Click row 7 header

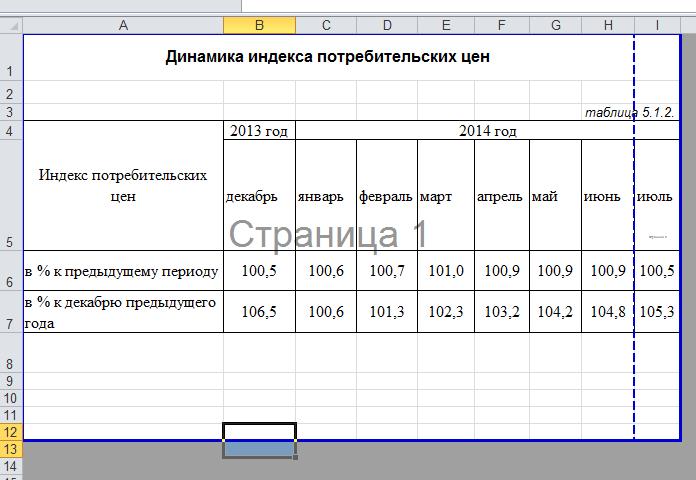[x=10, y=312]
